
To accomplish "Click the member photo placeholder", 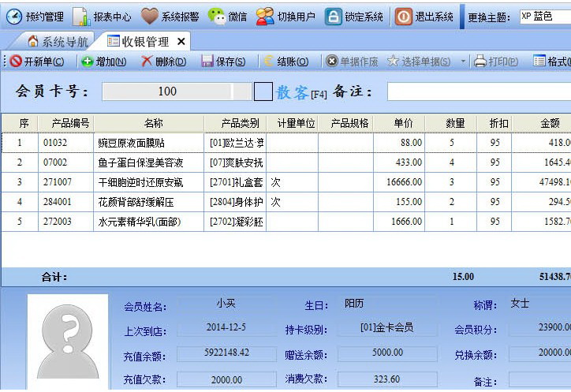I will click(x=68, y=342).
